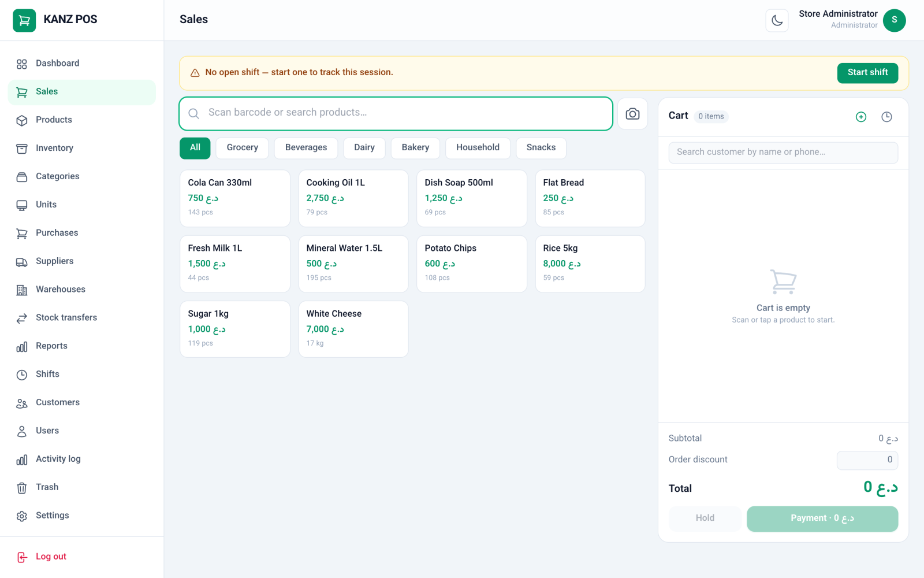Open the Products menu label

pyautogui.click(x=54, y=120)
